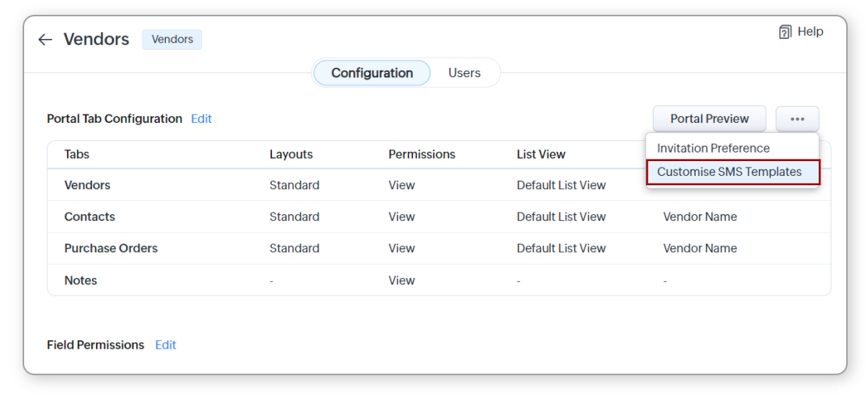Click Default List View for Purchase Orders
The height and width of the screenshot is (397, 868).
pos(561,248)
